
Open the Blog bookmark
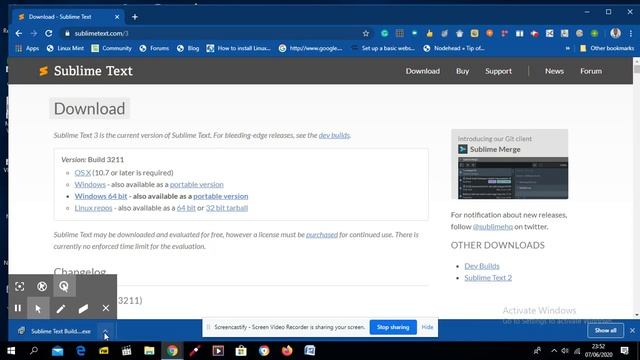coord(188,48)
